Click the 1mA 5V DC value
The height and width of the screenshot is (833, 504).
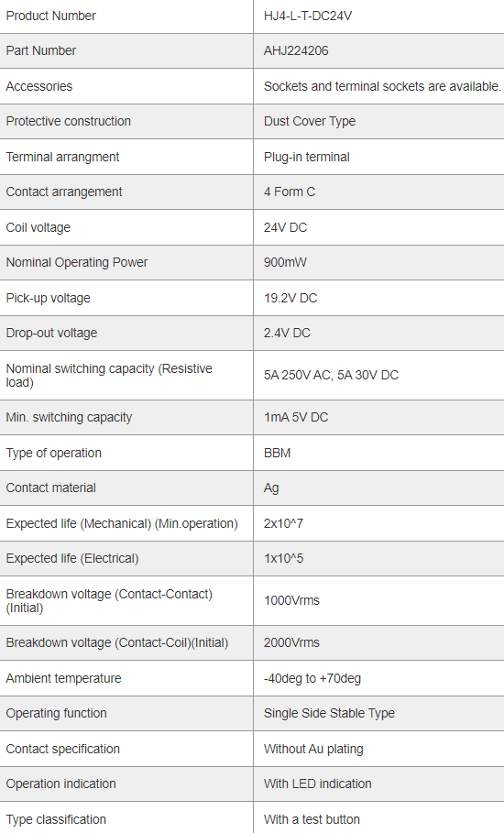coord(296,418)
